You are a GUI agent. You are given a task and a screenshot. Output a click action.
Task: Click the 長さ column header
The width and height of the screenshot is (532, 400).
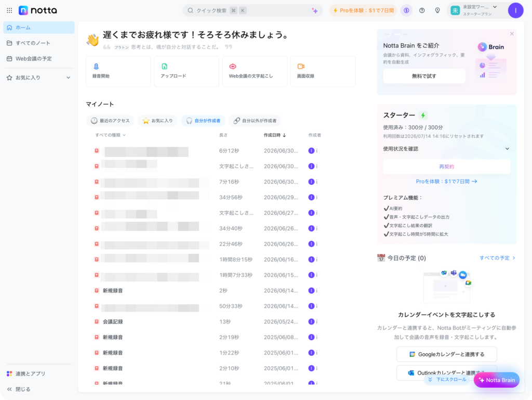(223, 135)
